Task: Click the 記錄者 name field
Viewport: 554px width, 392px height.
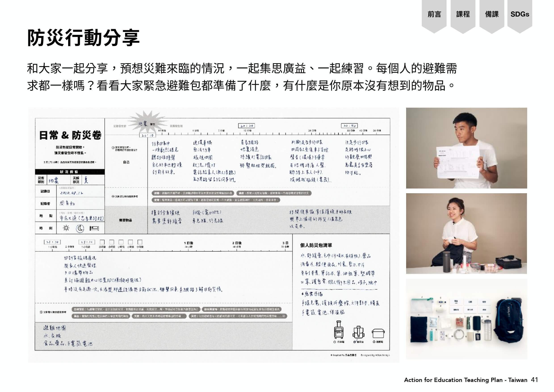Action: pos(81,204)
